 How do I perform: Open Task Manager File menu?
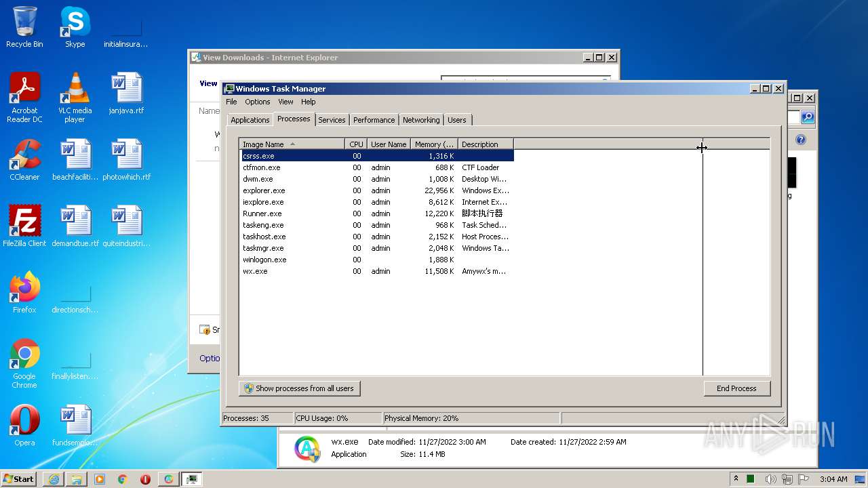coord(231,102)
